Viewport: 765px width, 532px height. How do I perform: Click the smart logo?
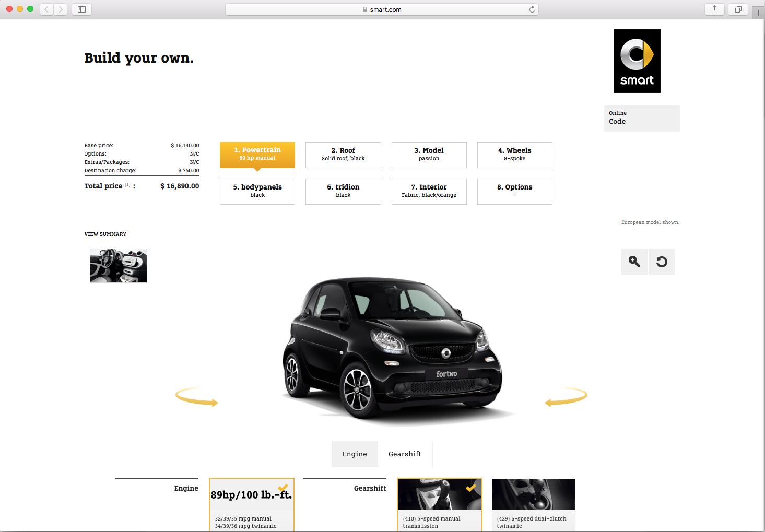click(637, 61)
